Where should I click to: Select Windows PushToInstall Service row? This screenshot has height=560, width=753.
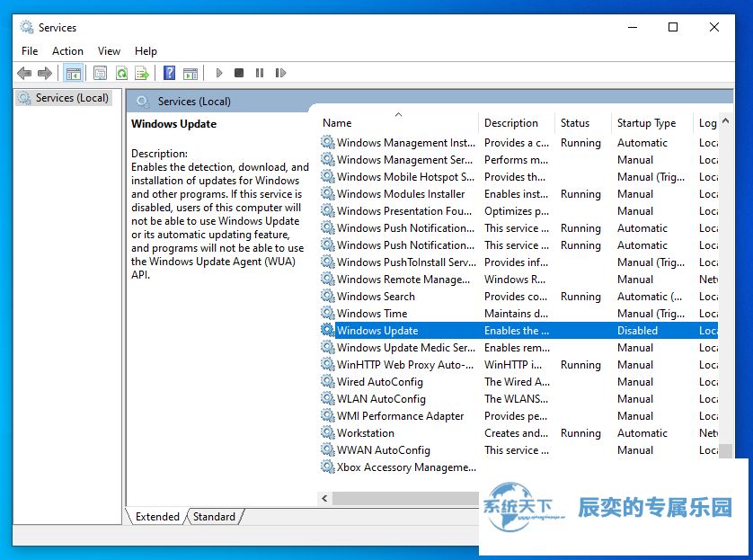pyautogui.click(x=518, y=262)
